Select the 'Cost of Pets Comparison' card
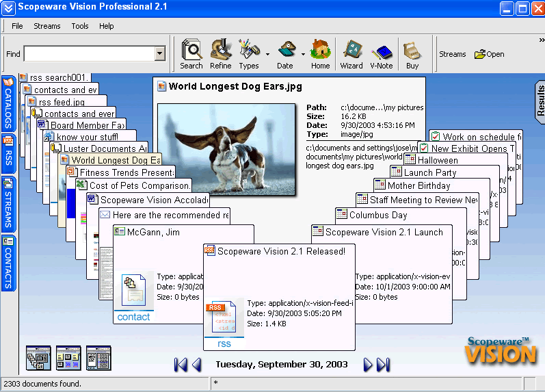Screen dimensions: 545x392 click(133, 185)
